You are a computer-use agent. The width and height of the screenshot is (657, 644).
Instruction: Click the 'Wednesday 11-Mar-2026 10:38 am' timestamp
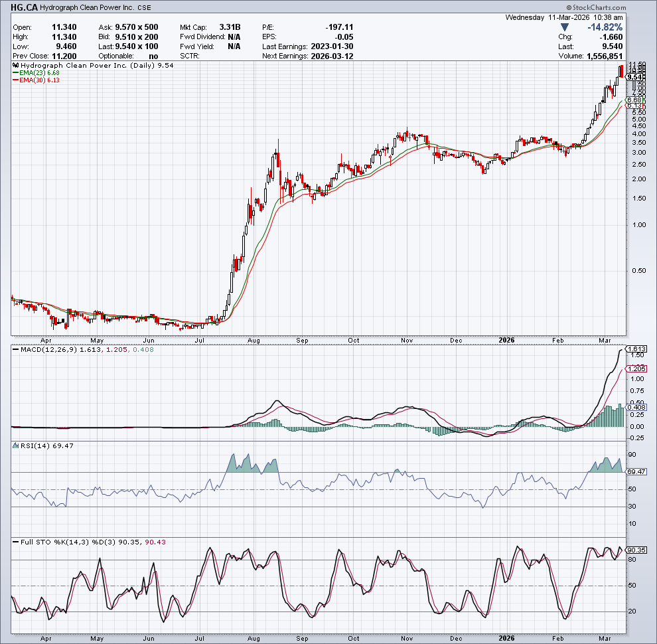[x=564, y=18]
